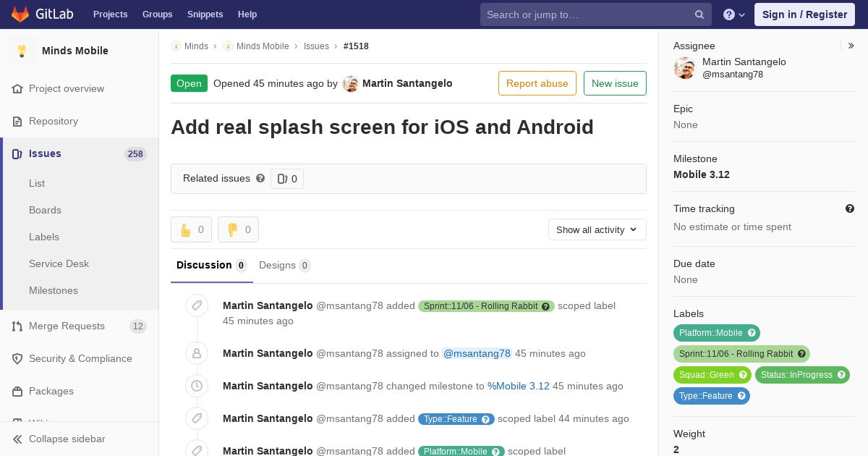
Task: Click Martin Santangelo's avatar in Assignee section
Action: pos(684,68)
